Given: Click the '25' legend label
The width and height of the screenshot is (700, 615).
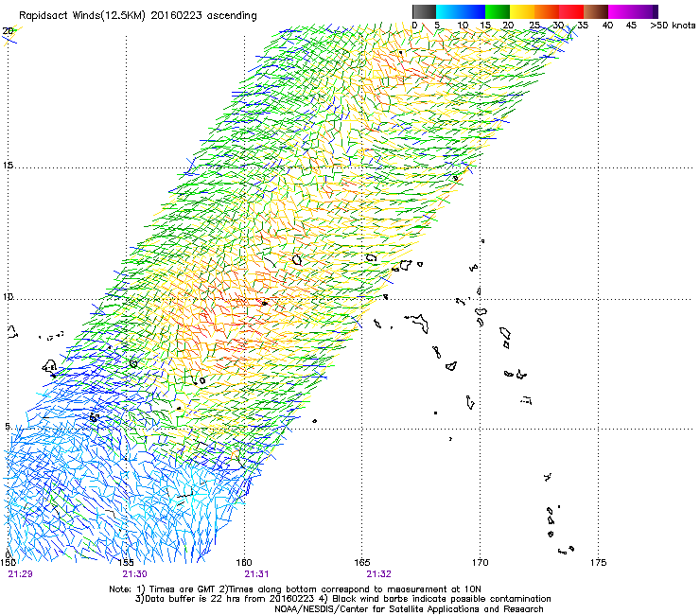Looking at the screenshot, I should [534, 25].
